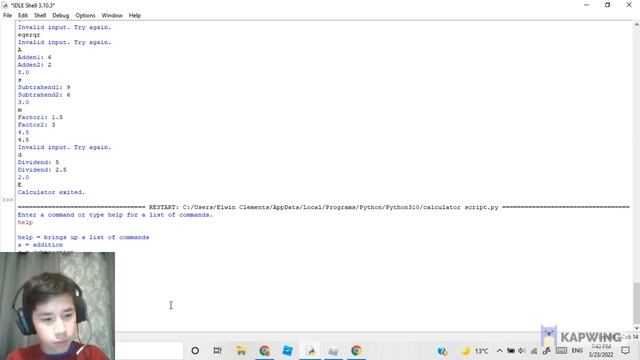Click the scrollbar up arrow
Image resolution: width=640 pixels, height=360 pixels.
(x=636, y=25)
